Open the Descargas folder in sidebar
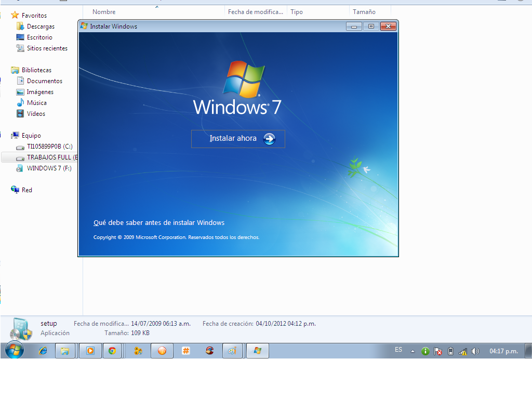Viewport: 532px width, 399px height. click(x=41, y=26)
